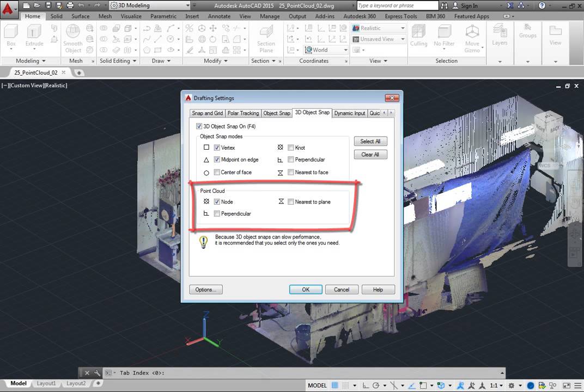This screenshot has height=392, width=584.
Task: Open the Express Tools ribbon tab
Action: (x=401, y=16)
